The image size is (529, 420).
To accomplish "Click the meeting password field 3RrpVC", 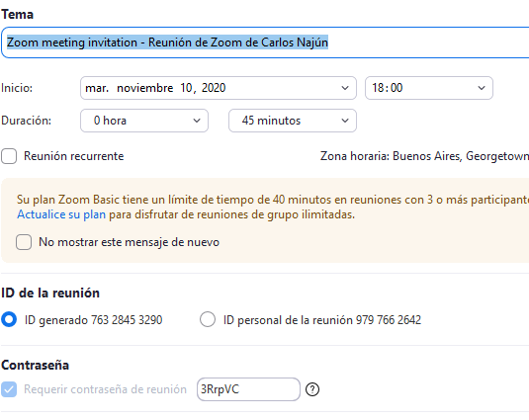I will pyautogui.click(x=248, y=389).
